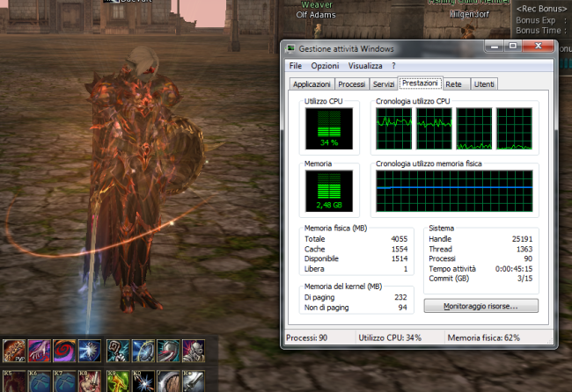This screenshot has height=392, width=572.
Task: Click the Monitoraggio risorse button
Action: pyautogui.click(x=480, y=307)
